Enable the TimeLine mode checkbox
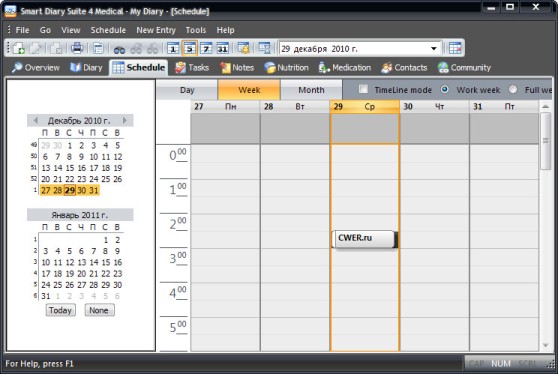This screenshot has width=558, height=374. (363, 89)
